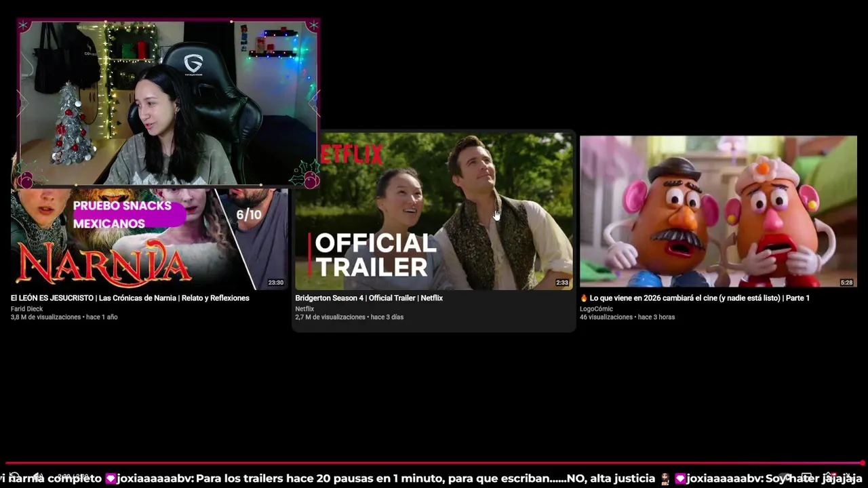Viewport: 868px width, 488px height.
Task: Open the Netflix channel name under Bridgerton
Action: [304, 309]
